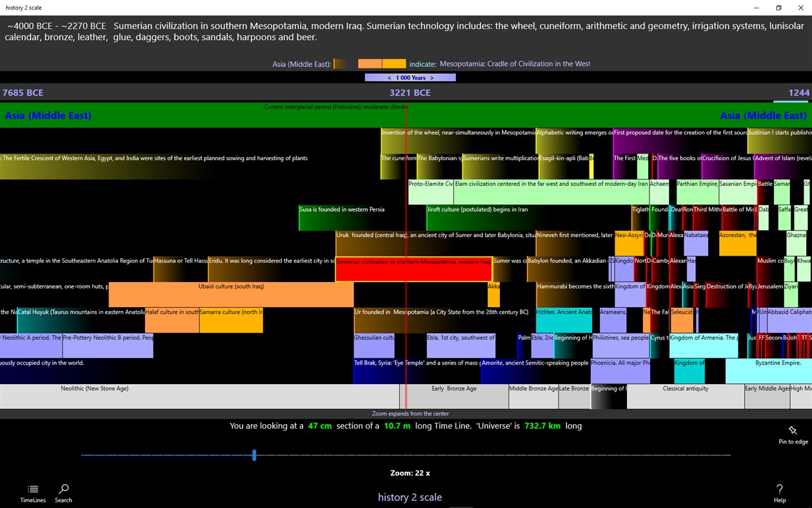Select the red Sumerian civilization timeline bar

413,264
